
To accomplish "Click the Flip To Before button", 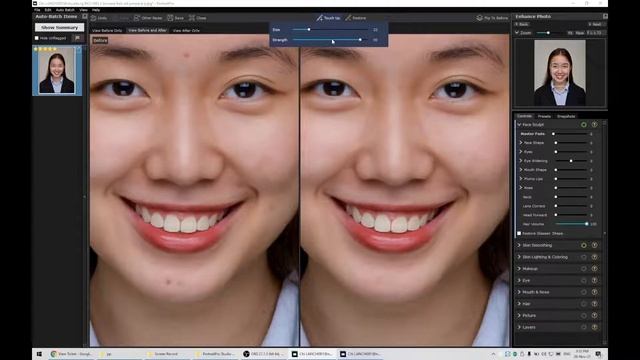I will click(x=492, y=18).
